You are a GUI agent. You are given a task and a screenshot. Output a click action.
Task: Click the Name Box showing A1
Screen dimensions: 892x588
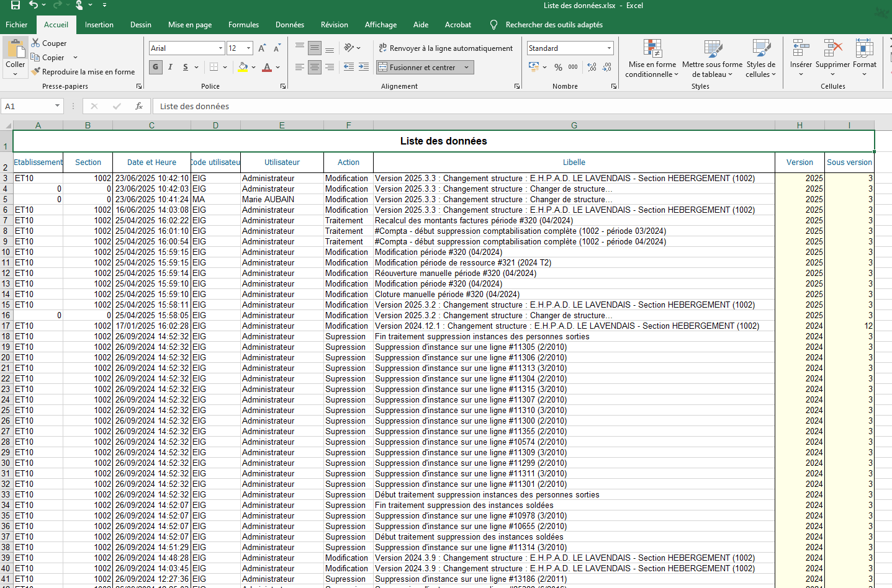coord(31,106)
